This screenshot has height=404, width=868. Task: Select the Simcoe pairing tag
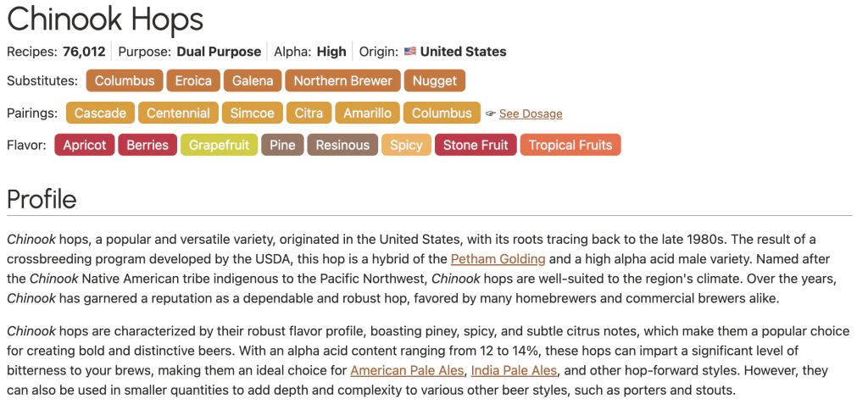253,113
